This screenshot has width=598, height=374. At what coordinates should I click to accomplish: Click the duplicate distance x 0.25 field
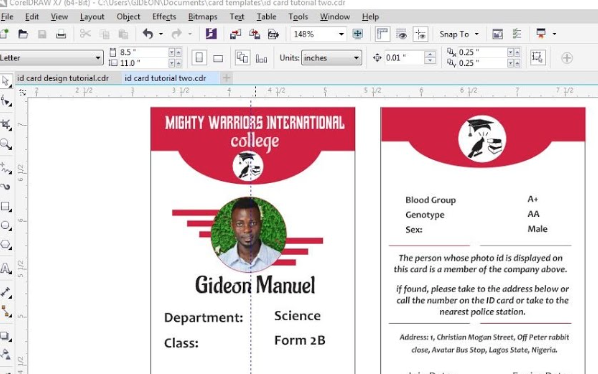click(x=482, y=52)
